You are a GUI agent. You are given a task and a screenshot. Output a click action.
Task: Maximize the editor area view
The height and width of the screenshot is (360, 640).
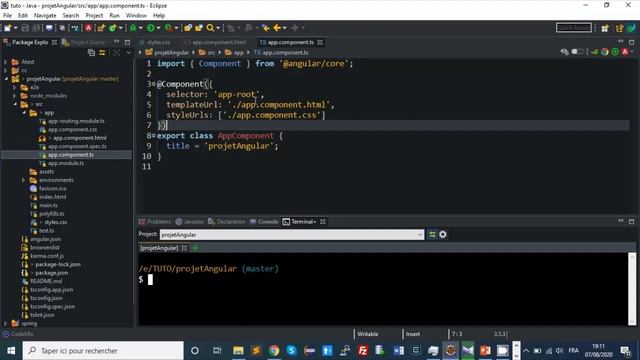click(631, 42)
